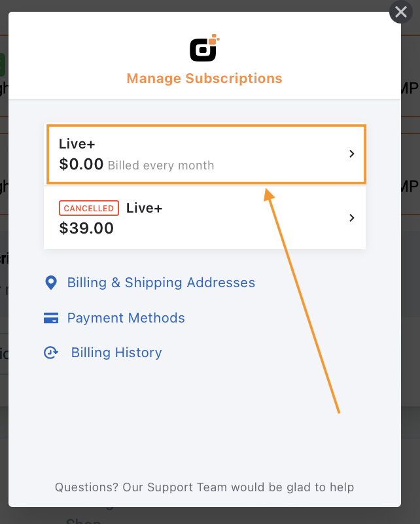420x524 pixels.
Task: Open the highlighted monthly Live+ subscription row
Action: (206, 155)
